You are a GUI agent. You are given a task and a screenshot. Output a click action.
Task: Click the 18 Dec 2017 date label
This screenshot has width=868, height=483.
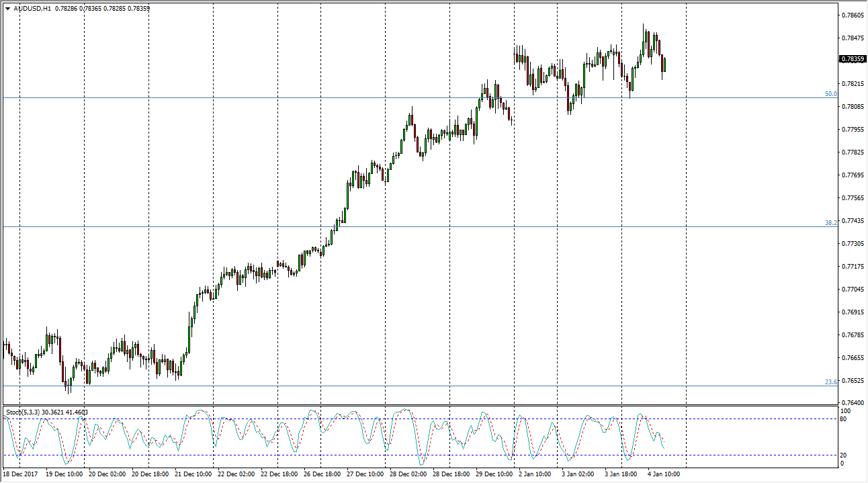pyautogui.click(x=20, y=474)
